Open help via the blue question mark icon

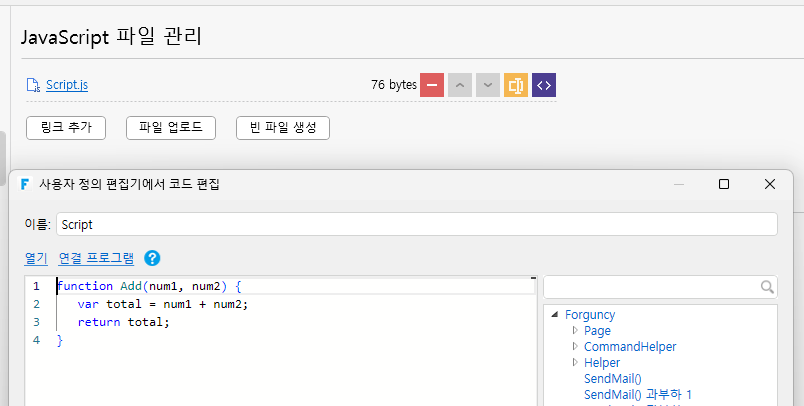point(152,258)
